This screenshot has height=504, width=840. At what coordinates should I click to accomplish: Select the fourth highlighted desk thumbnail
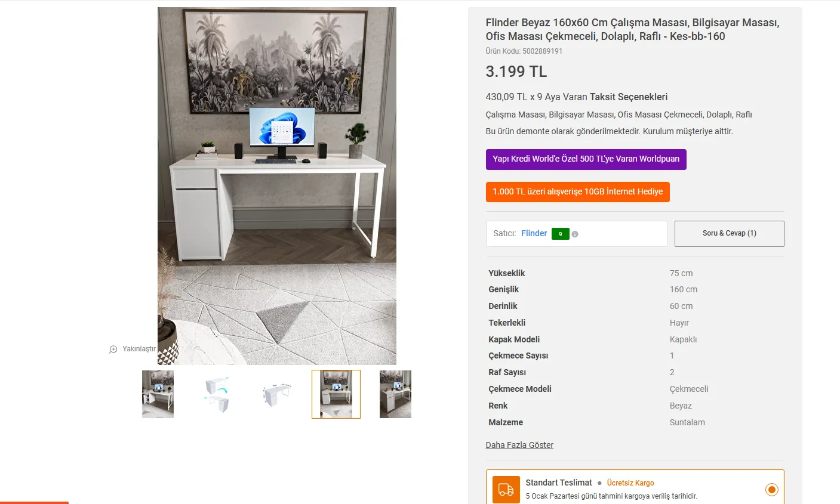point(336,394)
